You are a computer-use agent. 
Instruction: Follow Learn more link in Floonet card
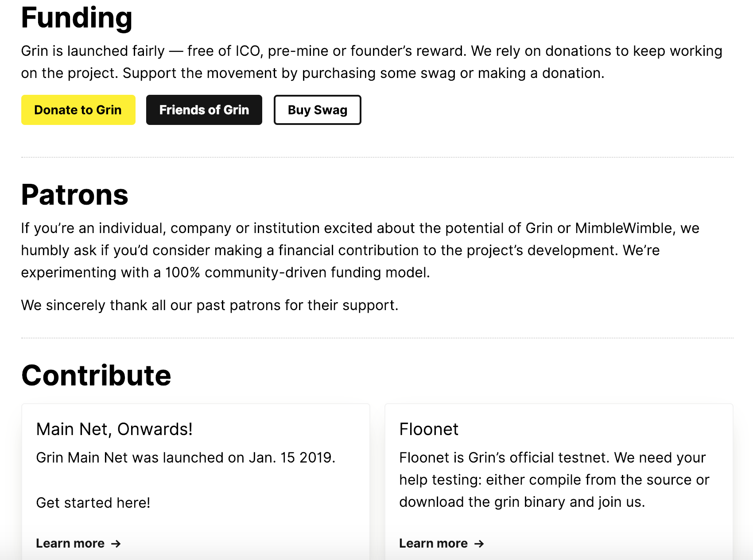tap(442, 543)
